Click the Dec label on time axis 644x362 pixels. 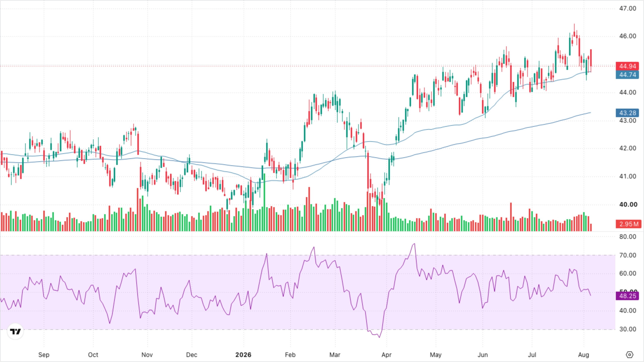click(191, 355)
